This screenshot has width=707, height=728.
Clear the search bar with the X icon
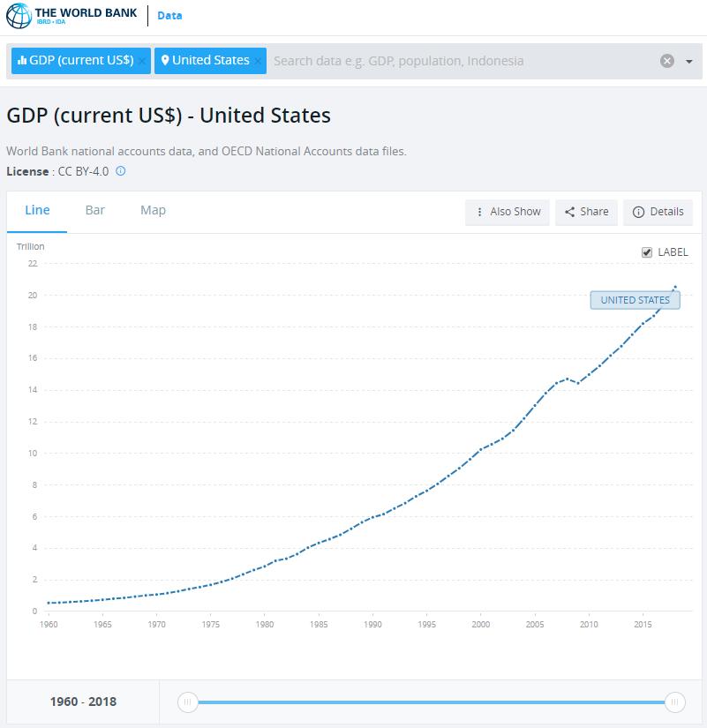pyautogui.click(x=667, y=61)
